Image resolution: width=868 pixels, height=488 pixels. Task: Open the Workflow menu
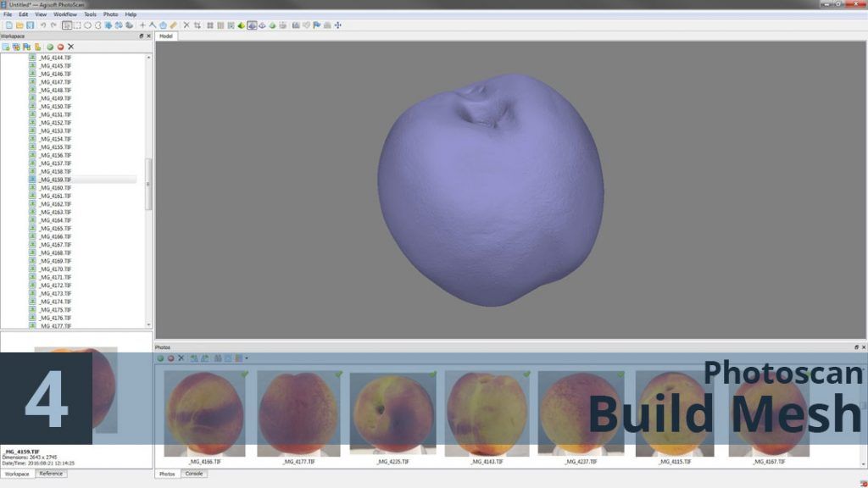[65, 14]
